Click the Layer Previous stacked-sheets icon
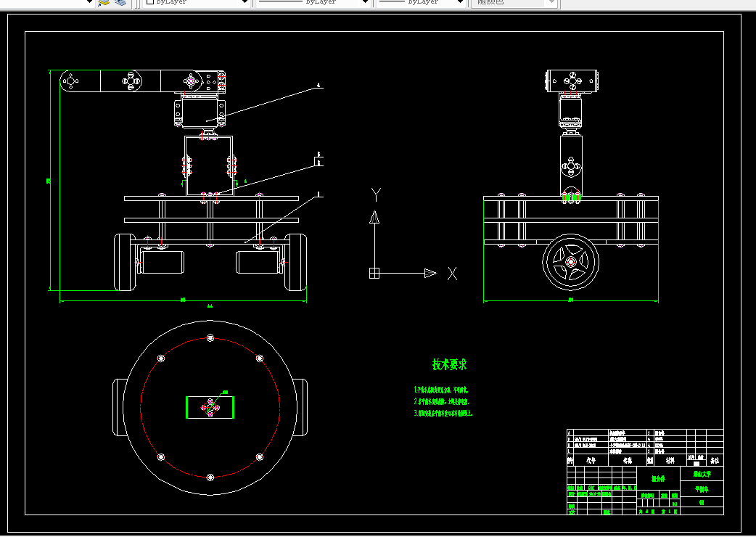Image resolution: width=756 pixels, height=537 pixels. pyautogui.click(x=120, y=2)
